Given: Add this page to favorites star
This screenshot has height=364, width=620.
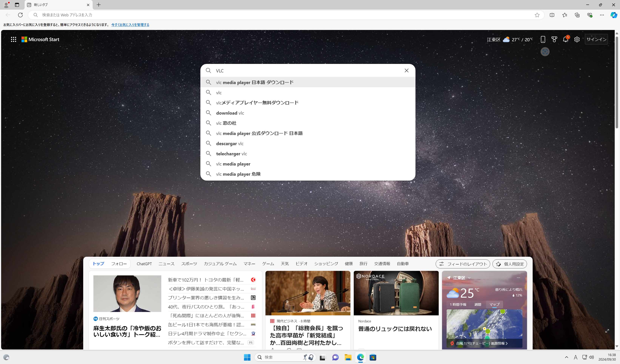Looking at the screenshot, I should pos(537,15).
